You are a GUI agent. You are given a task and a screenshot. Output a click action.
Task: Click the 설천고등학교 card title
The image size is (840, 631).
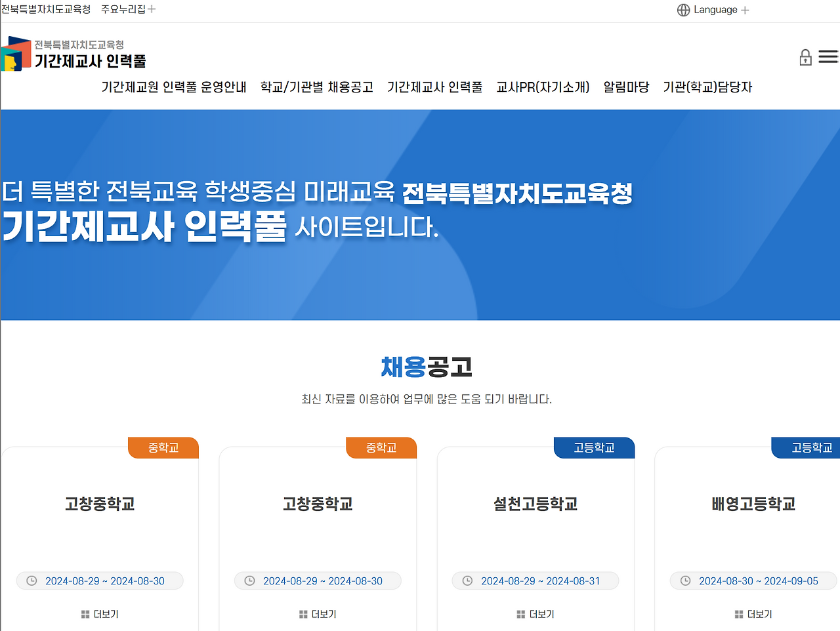click(535, 504)
